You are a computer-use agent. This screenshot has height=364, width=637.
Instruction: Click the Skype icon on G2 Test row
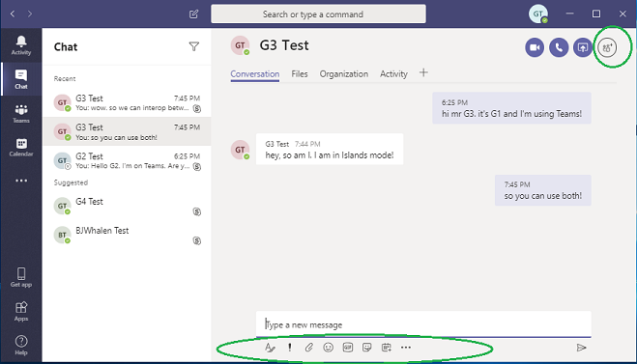tap(197, 166)
